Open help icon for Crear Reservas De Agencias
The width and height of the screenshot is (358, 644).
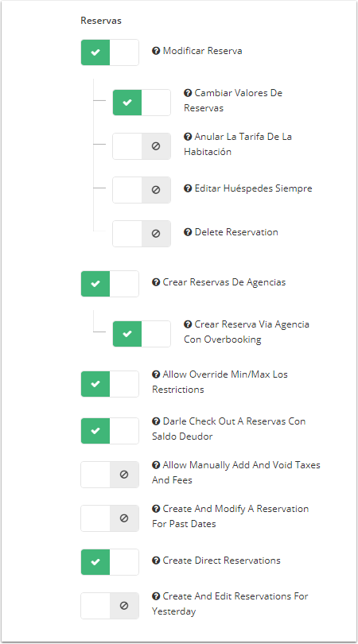(156, 282)
